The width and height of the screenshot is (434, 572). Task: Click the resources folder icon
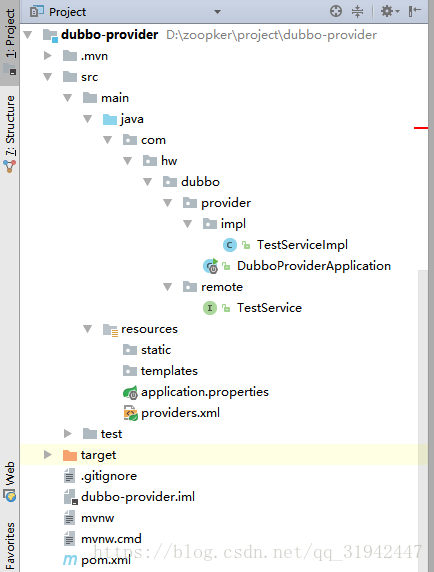(x=110, y=330)
